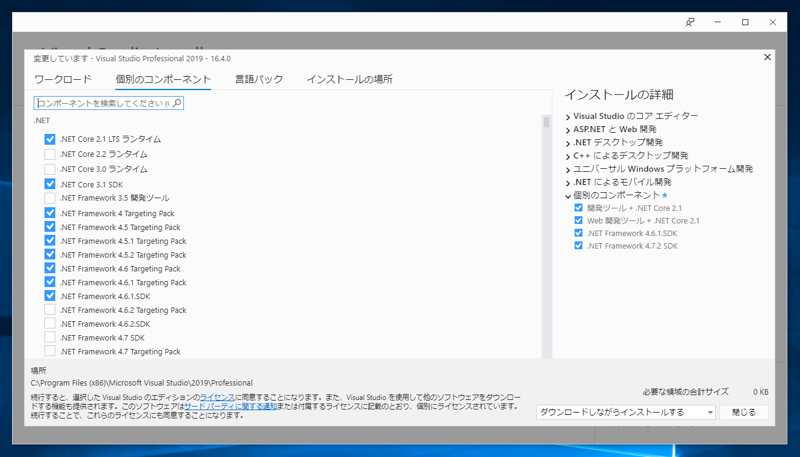Check .NET Core 2.2 ランタイム
Screen dimensions: 800x457
tap(49, 154)
